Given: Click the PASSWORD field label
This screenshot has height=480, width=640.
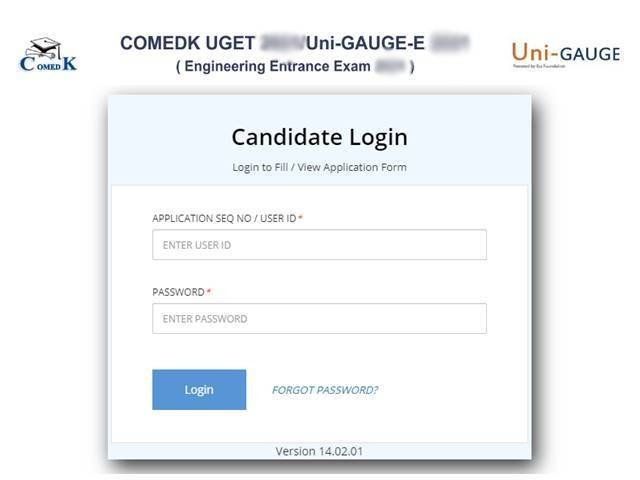Looking at the screenshot, I should pos(177,292).
